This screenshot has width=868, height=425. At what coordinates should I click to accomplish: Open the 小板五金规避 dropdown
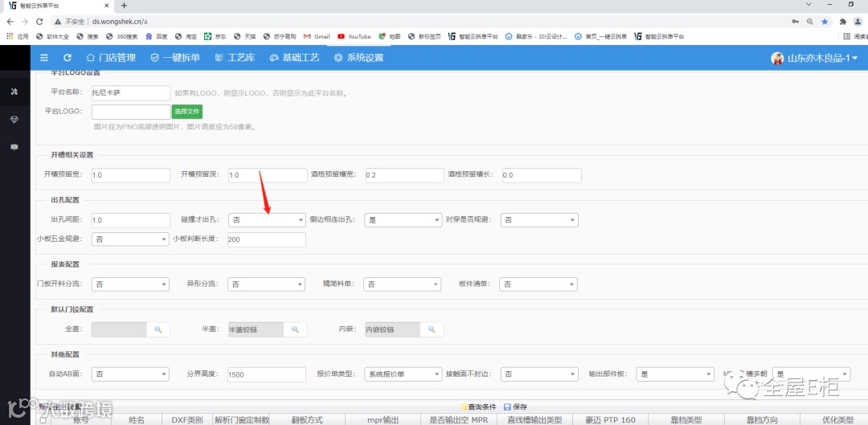(x=130, y=239)
